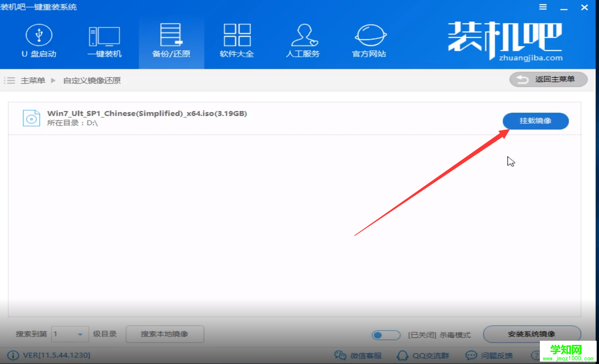This screenshot has height=364, width=599.
Task: Click the VER[11.5.44.1230] version text
Action: 57,356
